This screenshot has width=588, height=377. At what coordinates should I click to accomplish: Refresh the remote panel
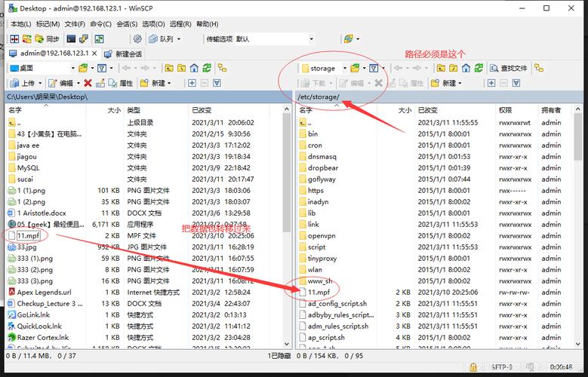[x=479, y=68]
